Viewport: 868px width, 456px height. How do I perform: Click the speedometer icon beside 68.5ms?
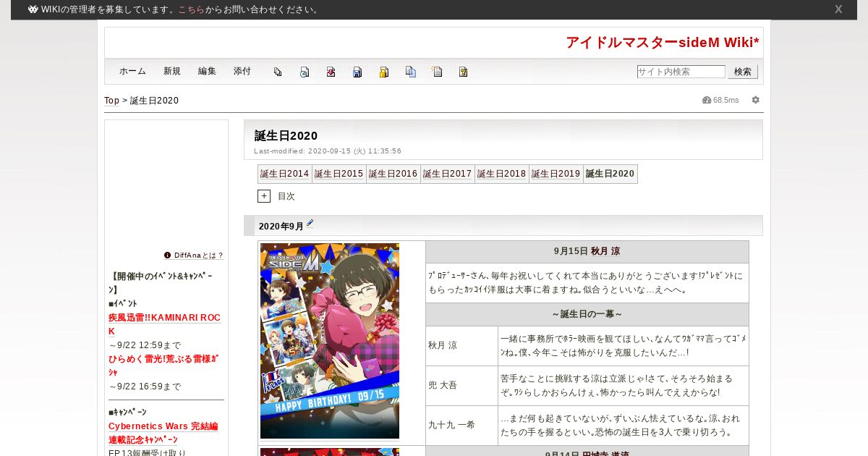pyautogui.click(x=707, y=100)
